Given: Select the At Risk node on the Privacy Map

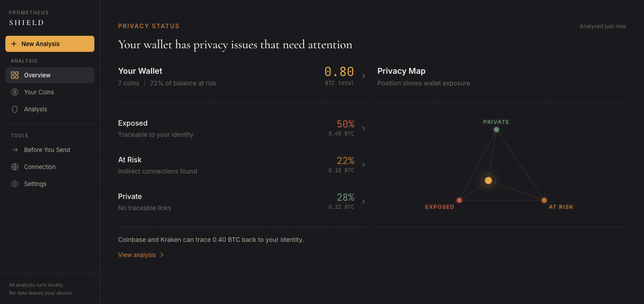Looking at the screenshot, I should point(544,200).
